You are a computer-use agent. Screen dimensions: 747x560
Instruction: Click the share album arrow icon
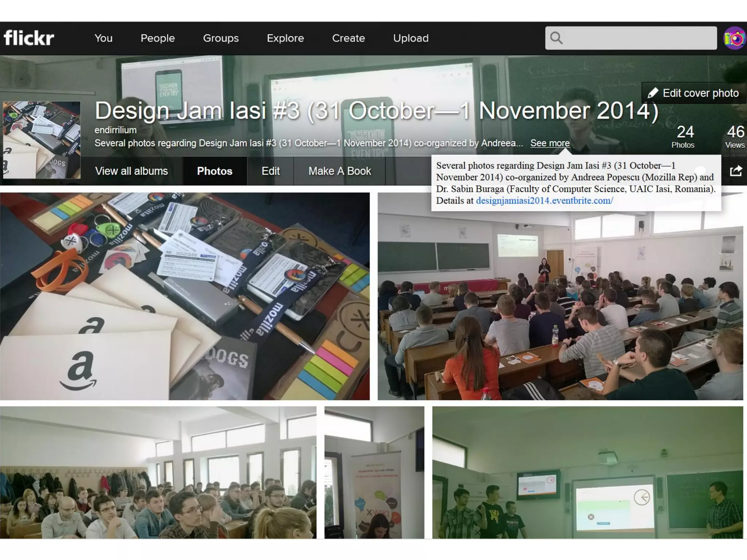click(736, 171)
